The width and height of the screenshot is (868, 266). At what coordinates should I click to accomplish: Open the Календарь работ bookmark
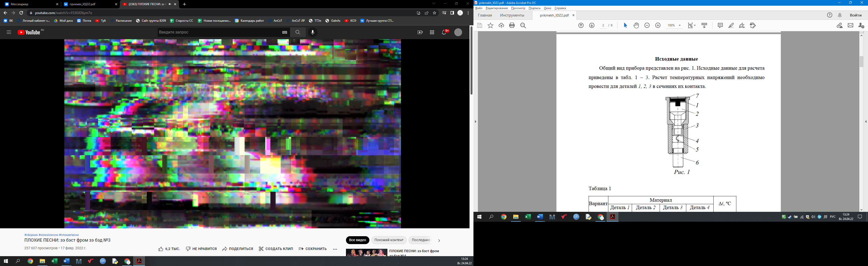click(x=249, y=21)
